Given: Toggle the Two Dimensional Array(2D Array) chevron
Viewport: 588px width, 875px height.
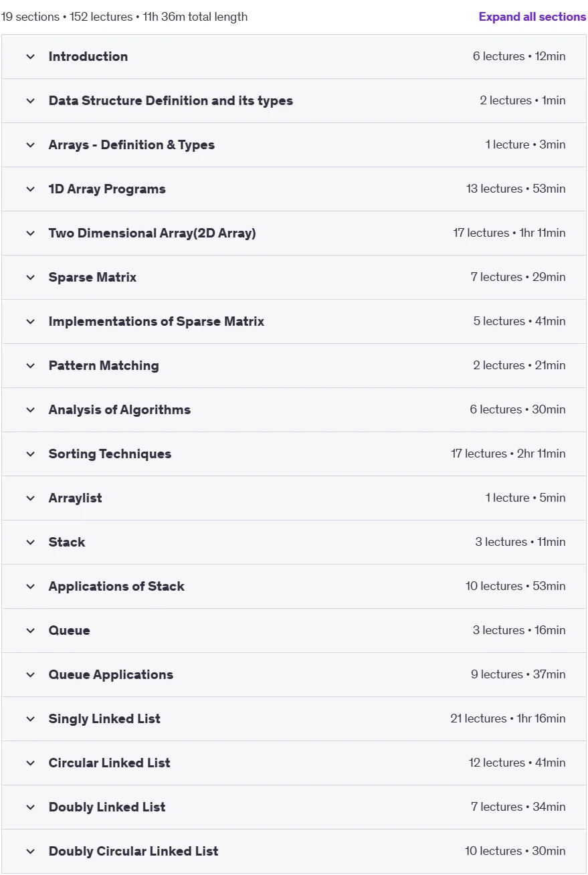Looking at the screenshot, I should 30,233.
